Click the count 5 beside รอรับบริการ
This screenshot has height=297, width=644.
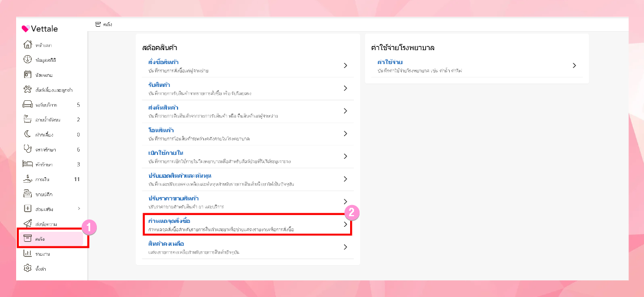coord(78,105)
